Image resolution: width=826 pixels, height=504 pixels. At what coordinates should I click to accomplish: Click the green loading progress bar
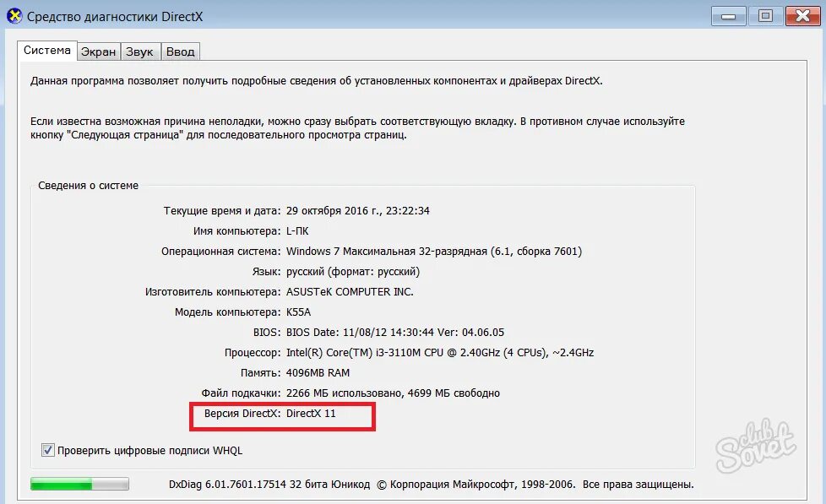[79, 484]
